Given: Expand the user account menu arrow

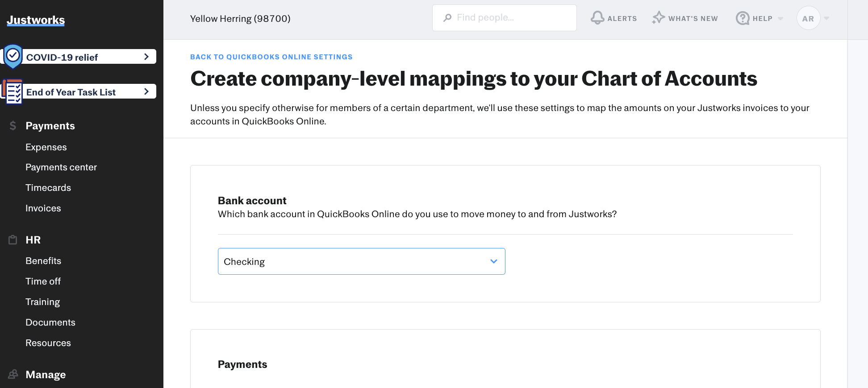Looking at the screenshot, I should tap(826, 19).
